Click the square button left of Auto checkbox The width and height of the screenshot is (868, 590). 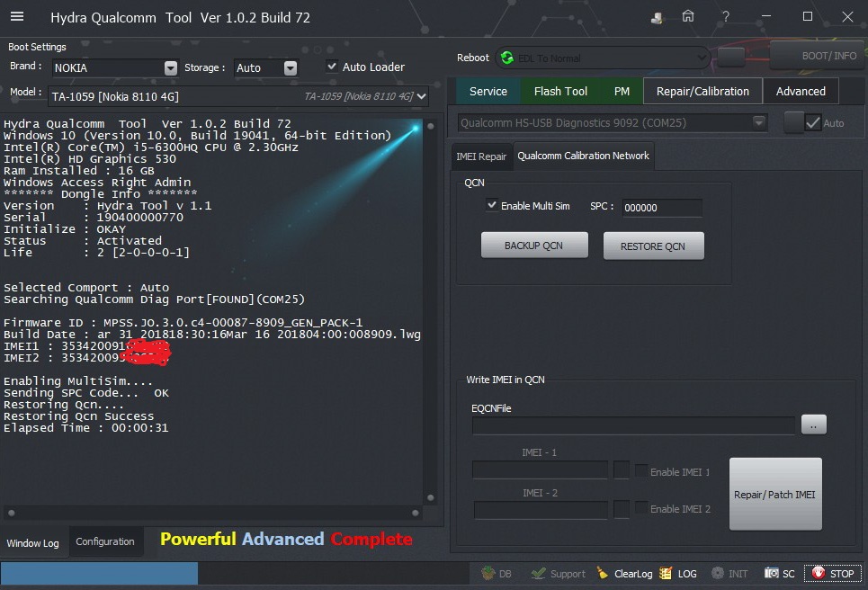click(794, 122)
